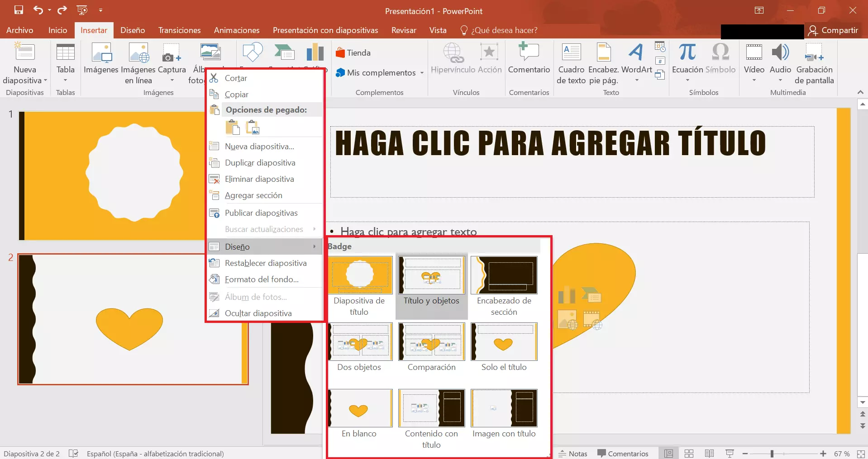Select the Diapositiva de título layout
Image resolution: width=868 pixels, height=459 pixels.
click(x=359, y=286)
